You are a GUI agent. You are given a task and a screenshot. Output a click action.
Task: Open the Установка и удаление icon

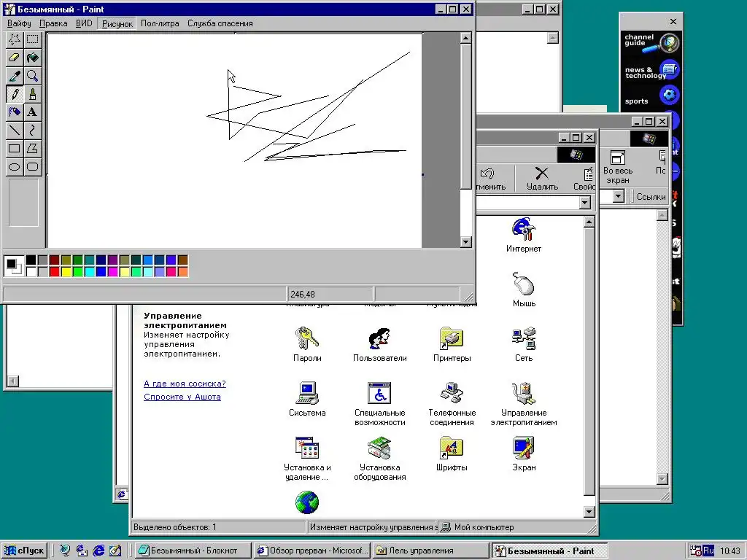[x=307, y=459]
